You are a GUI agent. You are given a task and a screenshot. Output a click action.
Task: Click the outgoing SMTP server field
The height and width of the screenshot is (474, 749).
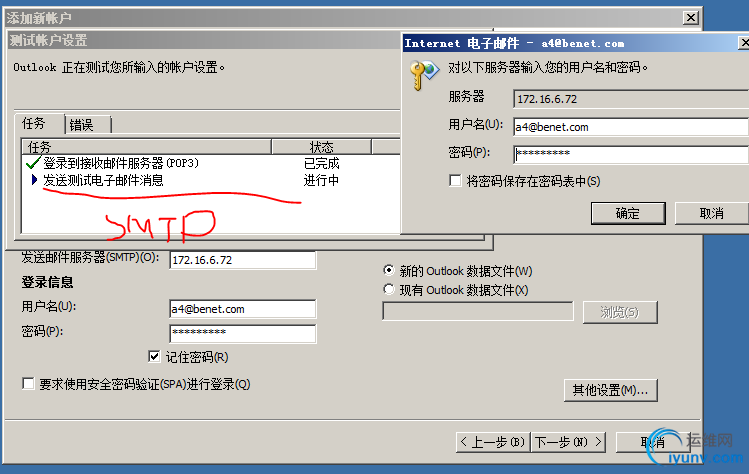coord(243,260)
